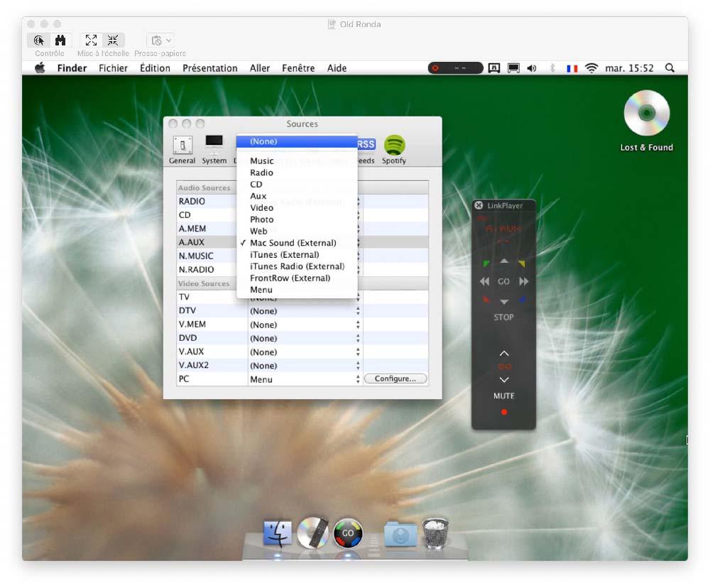Choose FrontRow (External) in popup menu

pyautogui.click(x=297, y=278)
